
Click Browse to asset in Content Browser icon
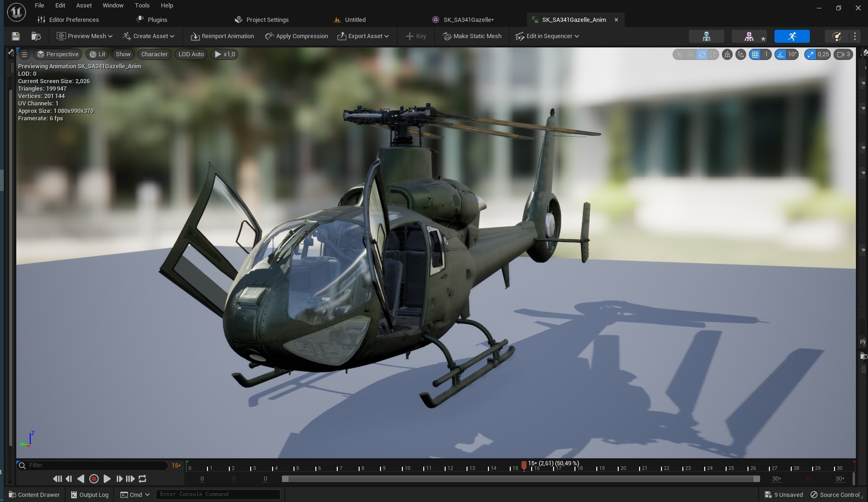tap(36, 36)
